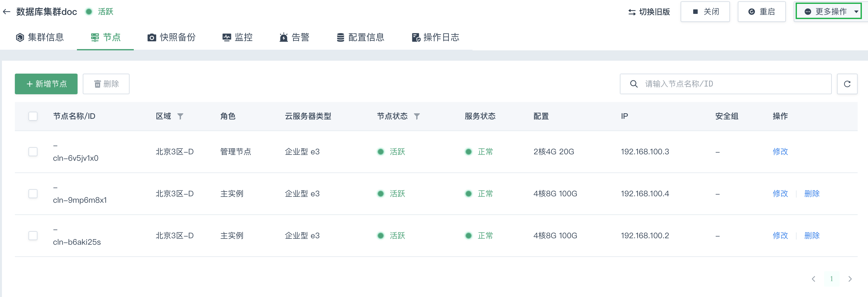Select page 1 in pagination

[831, 279]
